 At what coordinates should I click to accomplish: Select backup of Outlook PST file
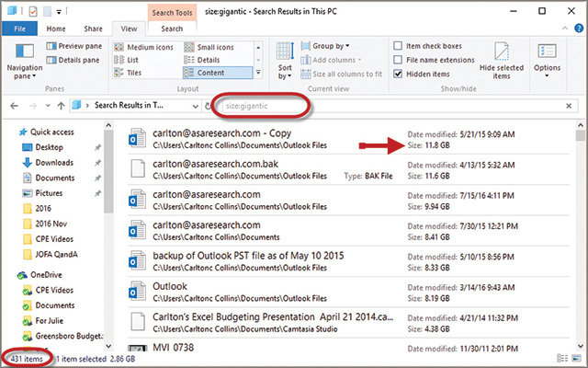pyautogui.click(x=349, y=261)
